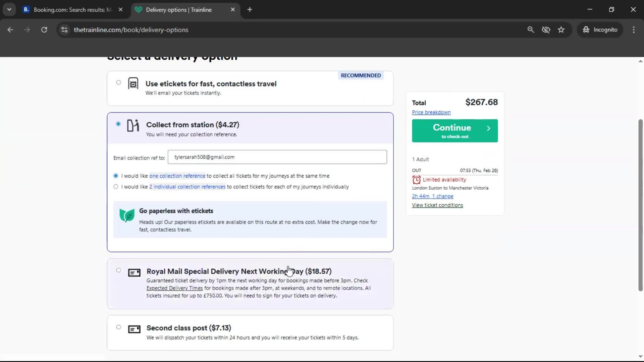Click the zoom/search icon in the address bar

click(x=531, y=29)
